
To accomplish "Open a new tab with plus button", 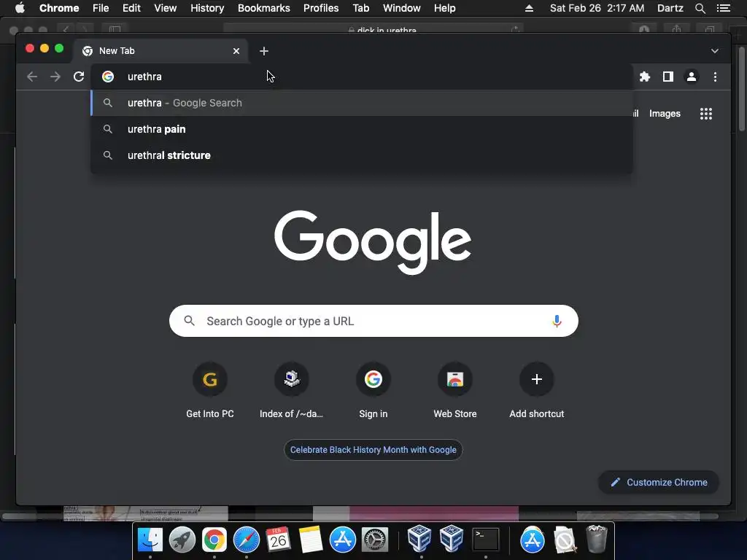I will (264, 51).
